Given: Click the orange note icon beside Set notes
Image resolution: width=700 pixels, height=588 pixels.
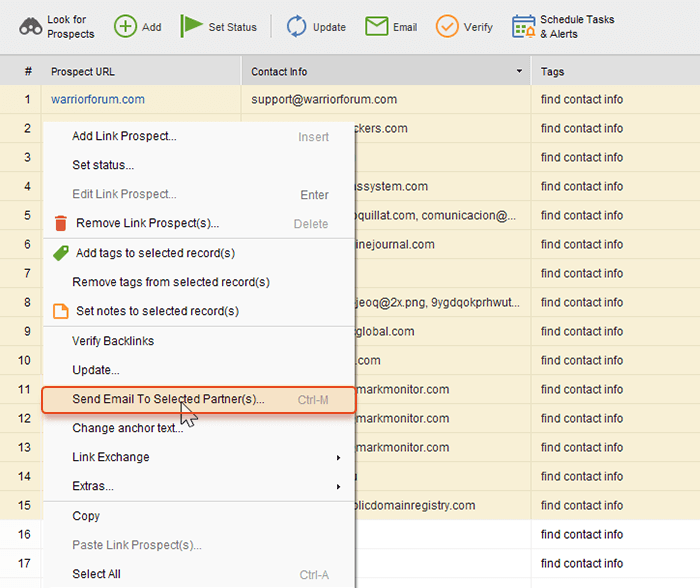Looking at the screenshot, I should pyautogui.click(x=61, y=311).
